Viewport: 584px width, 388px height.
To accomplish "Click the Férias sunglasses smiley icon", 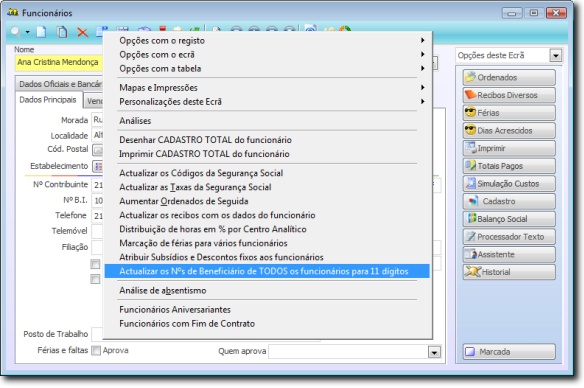I will pyautogui.click(x=471, y=112).
